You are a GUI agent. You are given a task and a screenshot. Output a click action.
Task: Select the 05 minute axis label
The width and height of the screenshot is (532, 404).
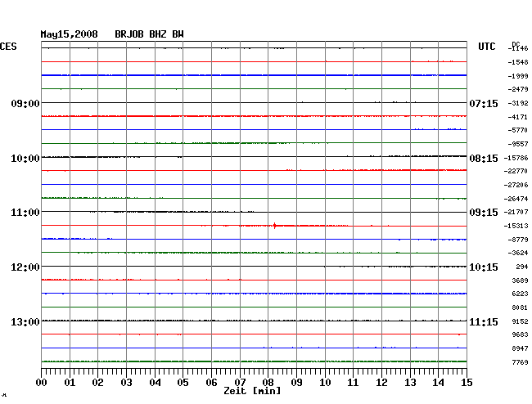click(183, 383)
